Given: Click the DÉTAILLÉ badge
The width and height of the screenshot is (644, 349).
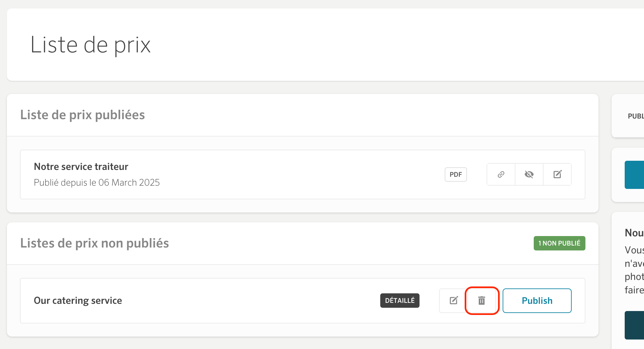Looking at the screenshot, I should (x=400, y=301).
